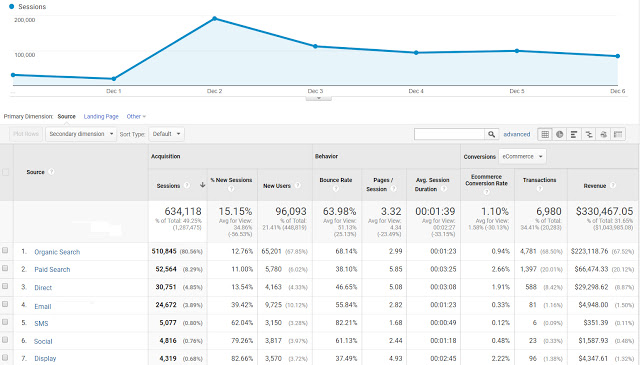The width and height of the screenshot is (640, 365).
Task: Switch to pivot table view icon
Action: click(x=618, y=134)
